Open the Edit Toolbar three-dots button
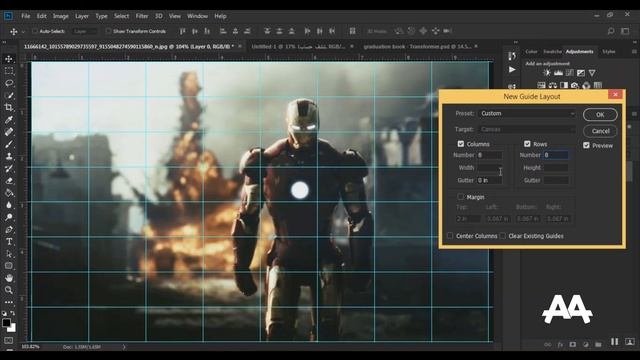This screenshot has height=360, width=640. 9,302
